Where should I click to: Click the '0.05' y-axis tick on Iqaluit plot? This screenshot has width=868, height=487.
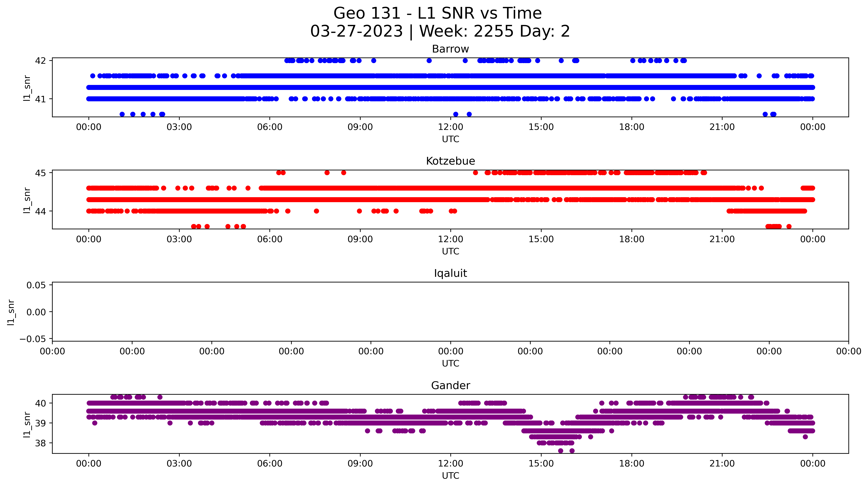[x=36, y=285]
